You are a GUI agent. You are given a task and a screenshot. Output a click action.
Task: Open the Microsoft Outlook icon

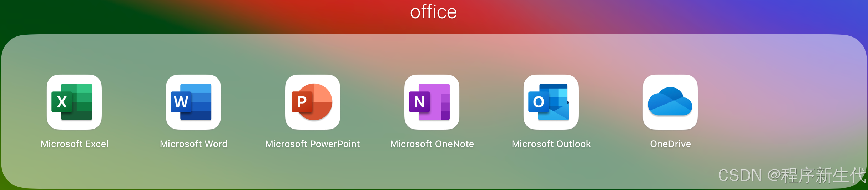coord(551,102)
